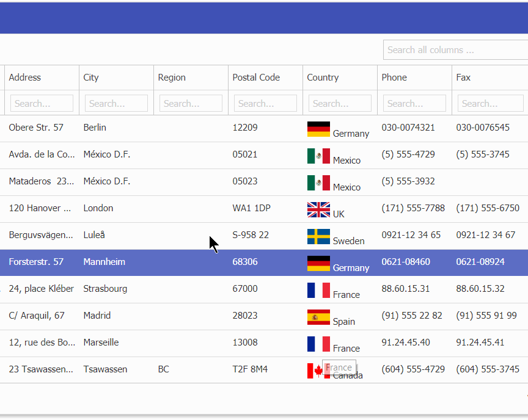Click the French flag in the Strasbourg row
Screen dimensions: 528x420
[318, 290]
